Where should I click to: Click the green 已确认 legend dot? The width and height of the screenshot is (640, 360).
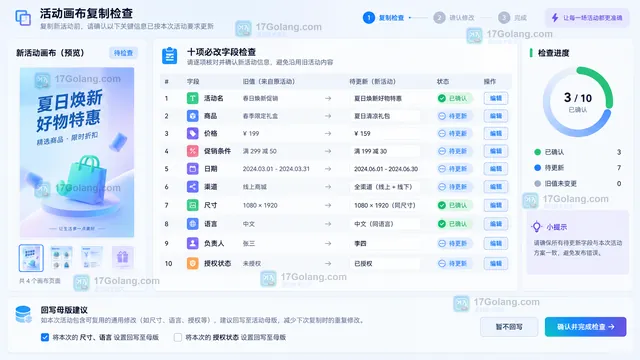click(x=538, y=152)
